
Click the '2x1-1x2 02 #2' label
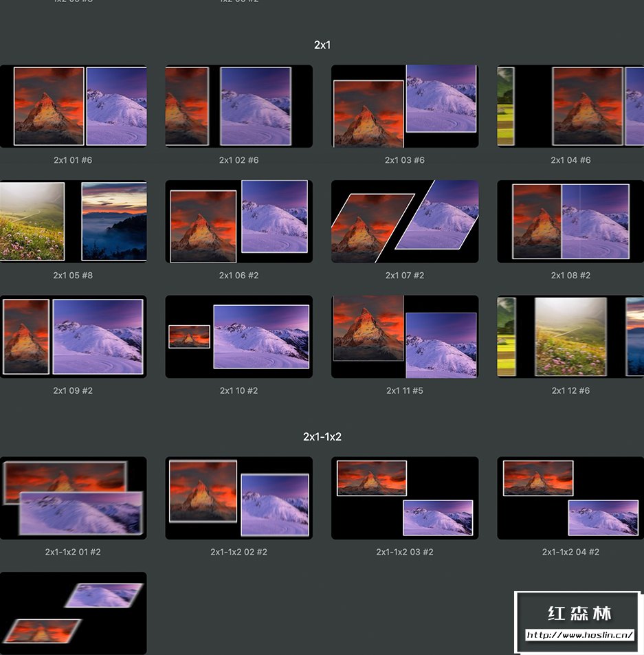coord(239,552)
